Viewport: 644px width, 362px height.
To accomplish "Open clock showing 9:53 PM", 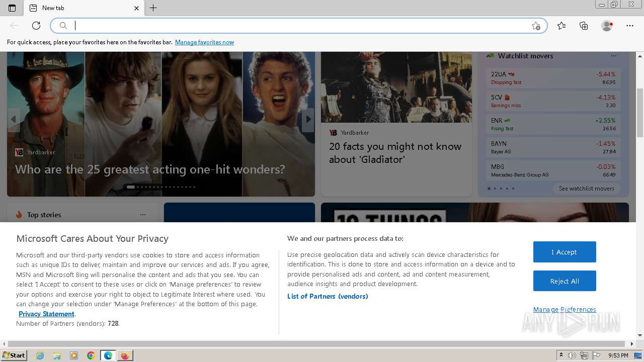I will 618,355.
